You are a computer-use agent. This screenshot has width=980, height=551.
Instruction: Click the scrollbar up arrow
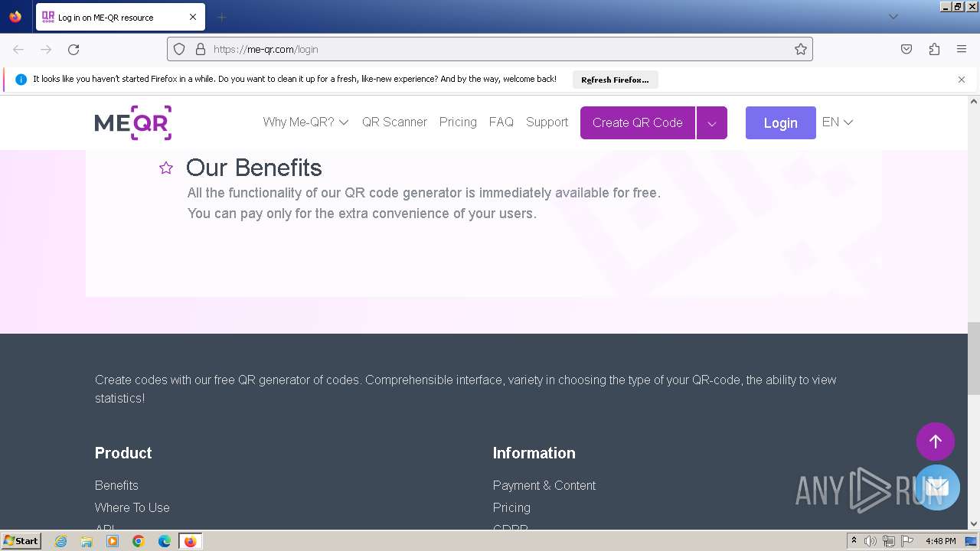pos(974,101)
